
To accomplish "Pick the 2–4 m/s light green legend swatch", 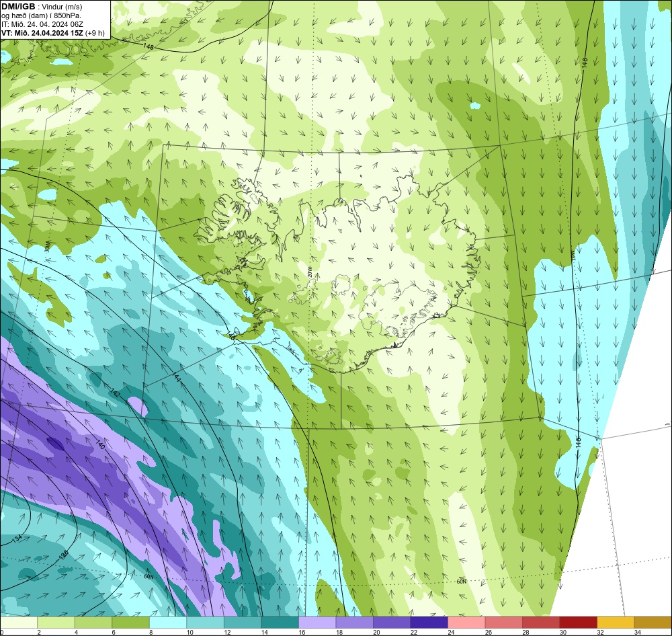I will click(x=56, y=623).
